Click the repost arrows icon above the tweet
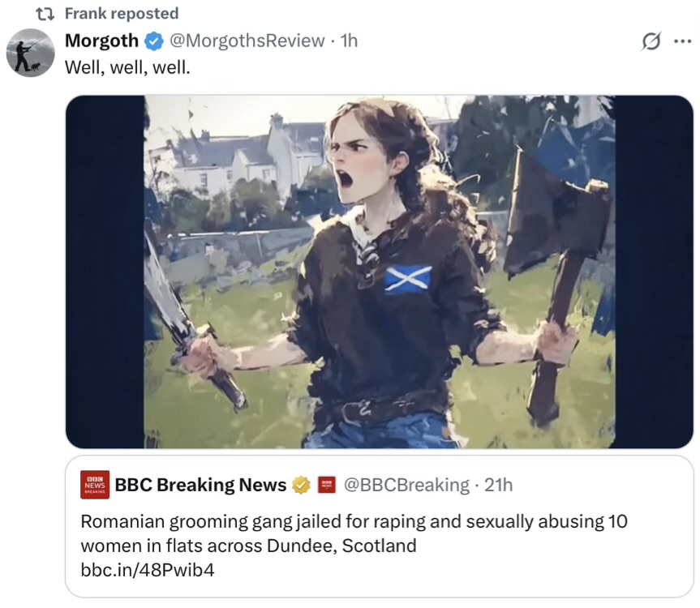 45,14
